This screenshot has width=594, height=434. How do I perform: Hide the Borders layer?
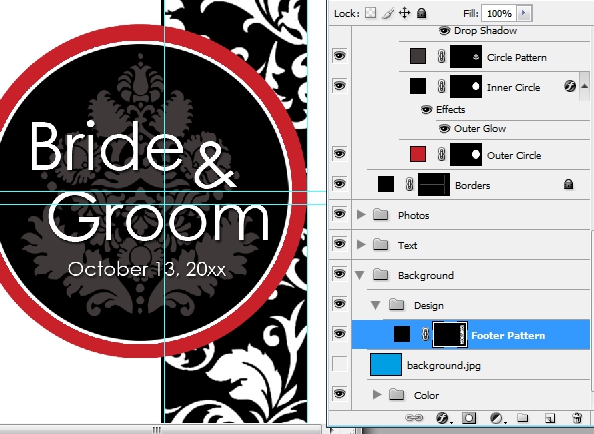coord(339,184)
